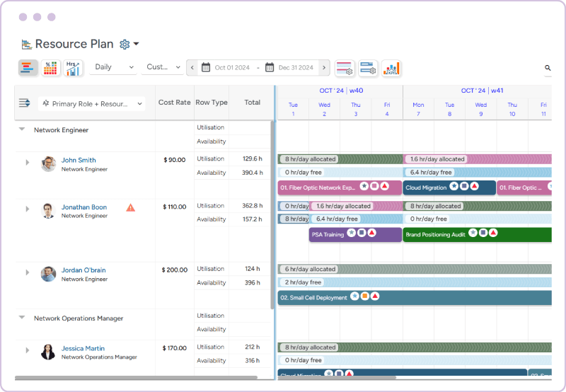566x392 pixels.
Task: Collapse the Network Operations Manager group
Action: click(22, 317)
